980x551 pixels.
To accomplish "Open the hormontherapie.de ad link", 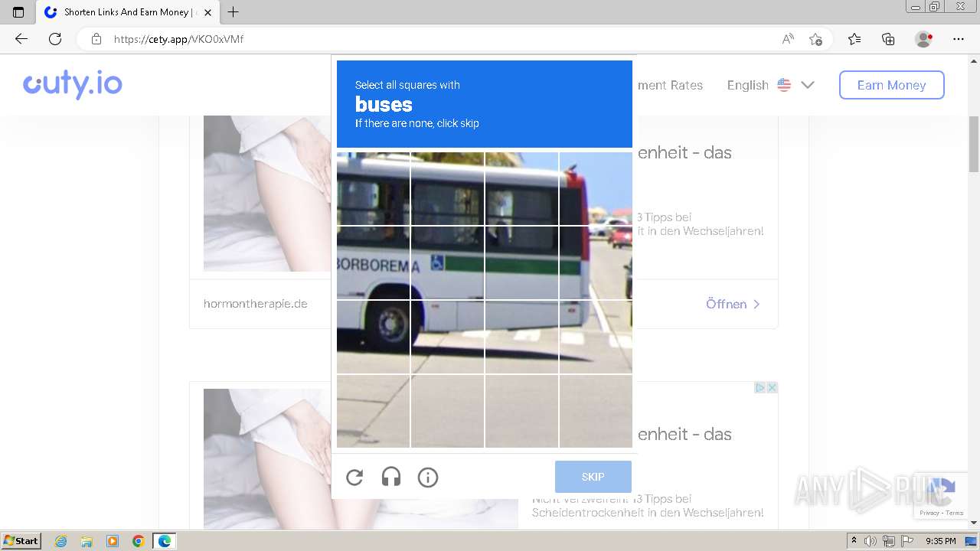I will click(256, 304).
